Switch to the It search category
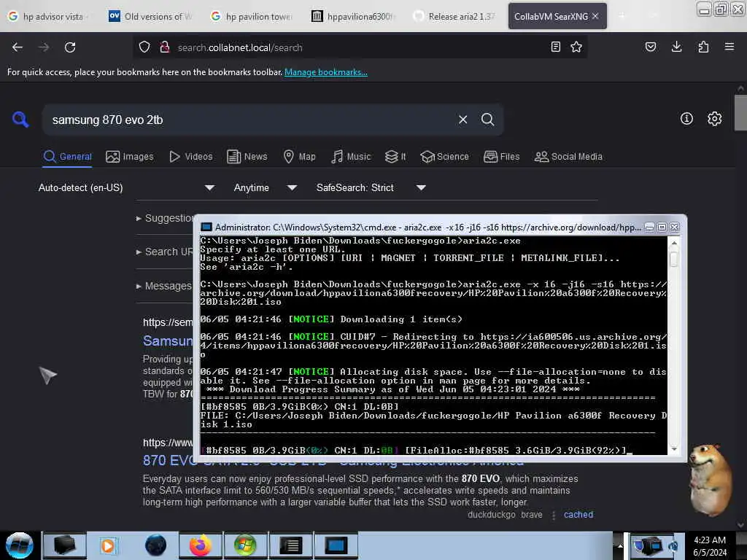Viewport: 747px width, 560px height. pos(395,157)
